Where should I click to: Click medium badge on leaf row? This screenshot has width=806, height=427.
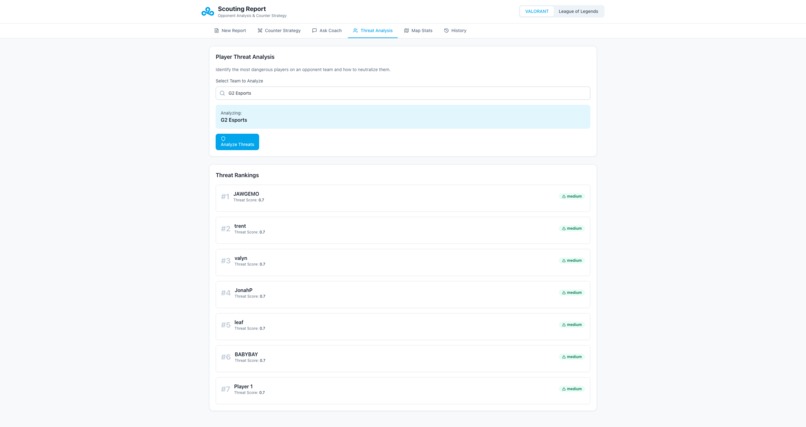(572, 325)
